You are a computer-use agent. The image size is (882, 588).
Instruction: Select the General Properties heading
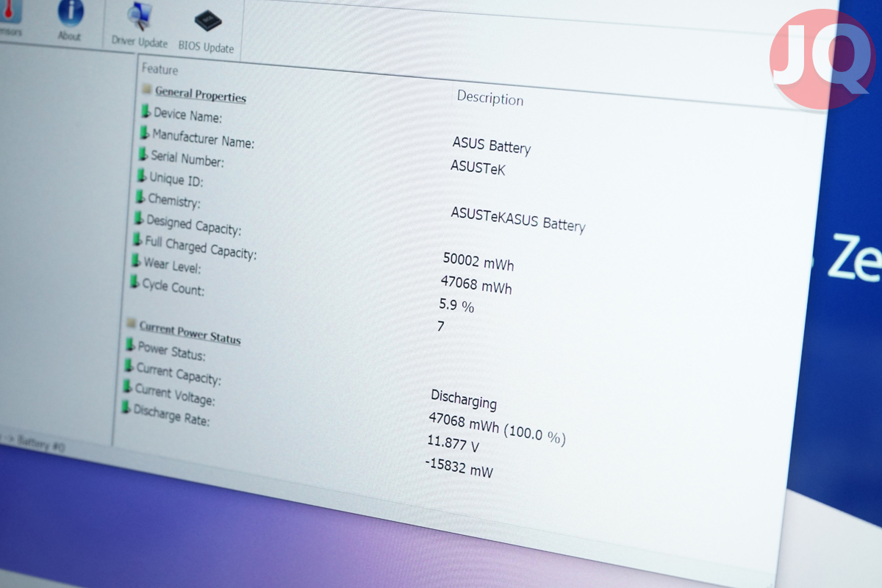[x=201, y=94]
